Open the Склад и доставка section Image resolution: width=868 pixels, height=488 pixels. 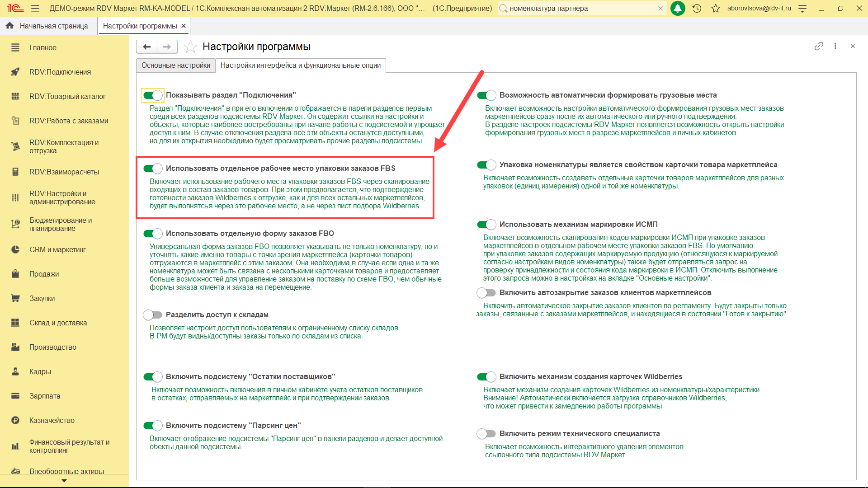pyautogui.click(x=58, y=323)
